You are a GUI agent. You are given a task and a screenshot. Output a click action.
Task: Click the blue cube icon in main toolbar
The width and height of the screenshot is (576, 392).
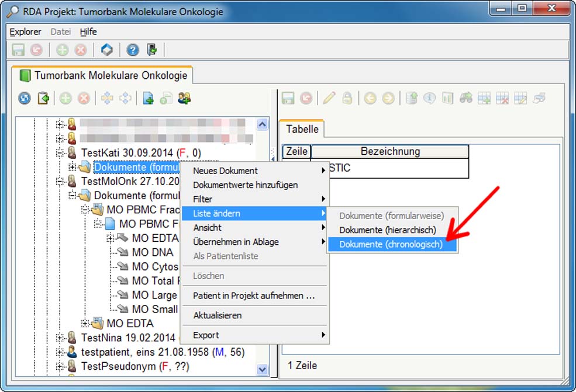[x=106, y=50]
